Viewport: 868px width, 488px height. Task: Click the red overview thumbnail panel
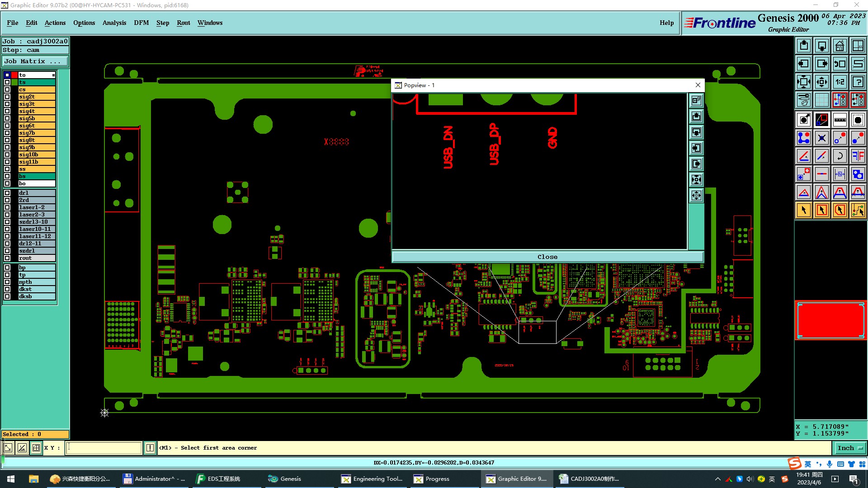pyautogui.click(x=830, y=320)
